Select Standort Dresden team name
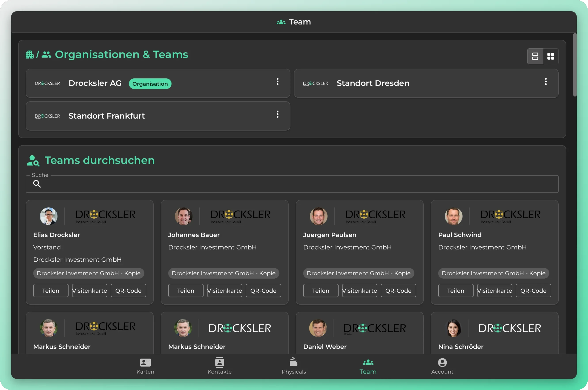 [x=373, y=83]
